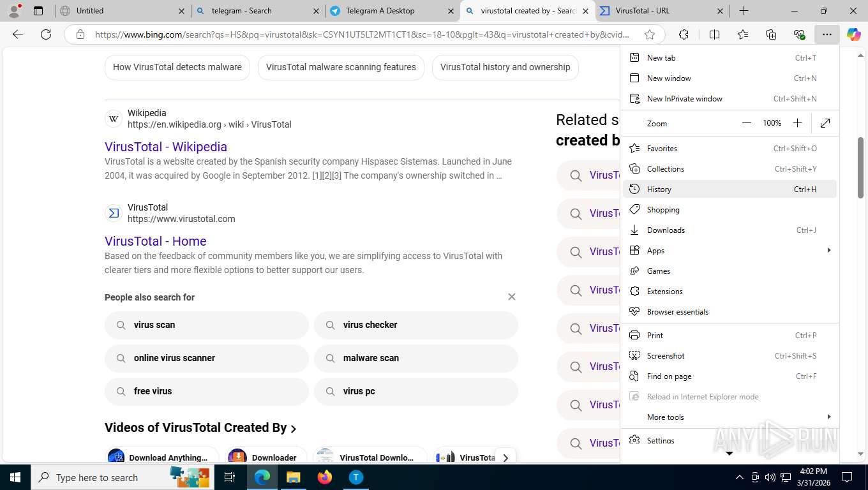Choose Print from the menu
Screen dimensions: 868x490
pyautogui.click(x=730, y=336)
